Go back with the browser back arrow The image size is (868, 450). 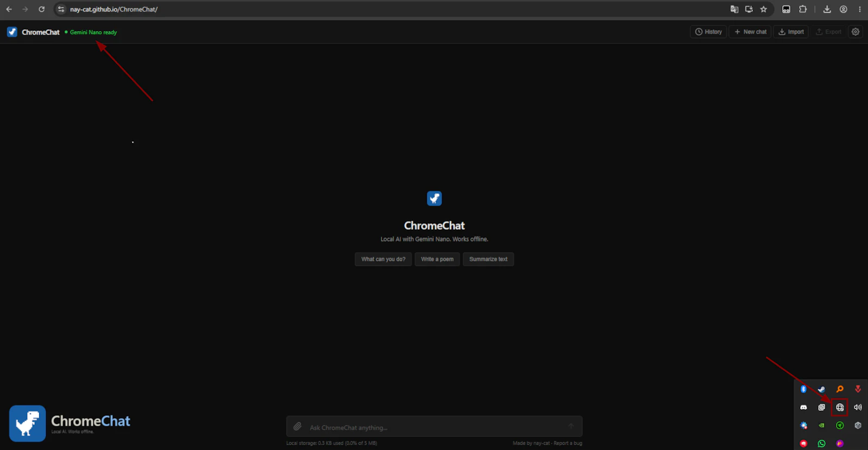point(9,9)
